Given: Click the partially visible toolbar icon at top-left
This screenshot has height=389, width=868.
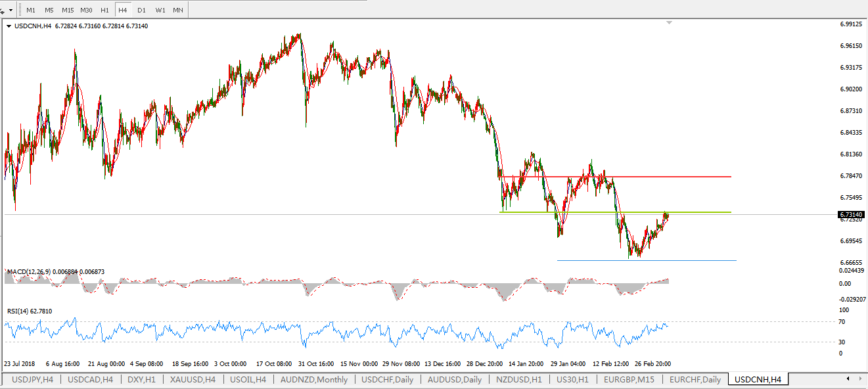Looking at the screenshot, I should click(x=3, y=11).
